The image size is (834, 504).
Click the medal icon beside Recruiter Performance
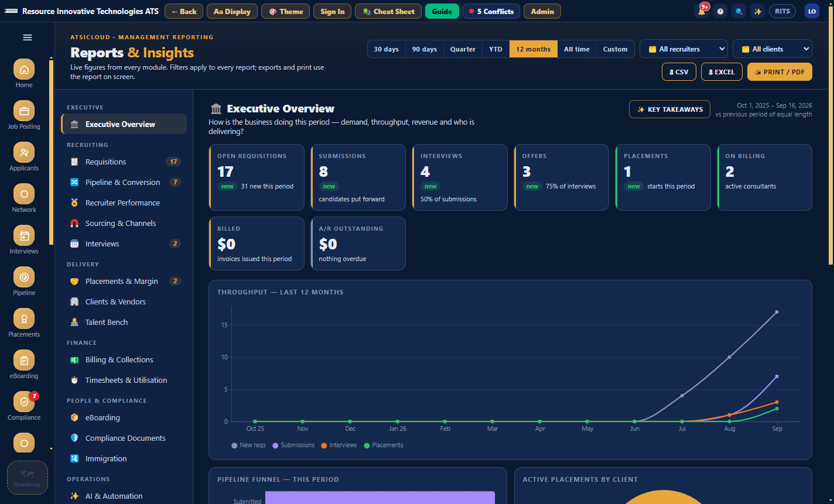click(74, 203)
